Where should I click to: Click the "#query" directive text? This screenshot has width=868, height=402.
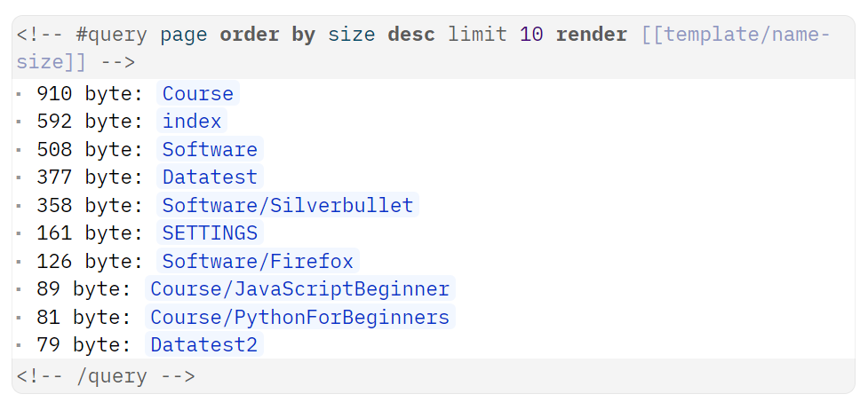111,35
